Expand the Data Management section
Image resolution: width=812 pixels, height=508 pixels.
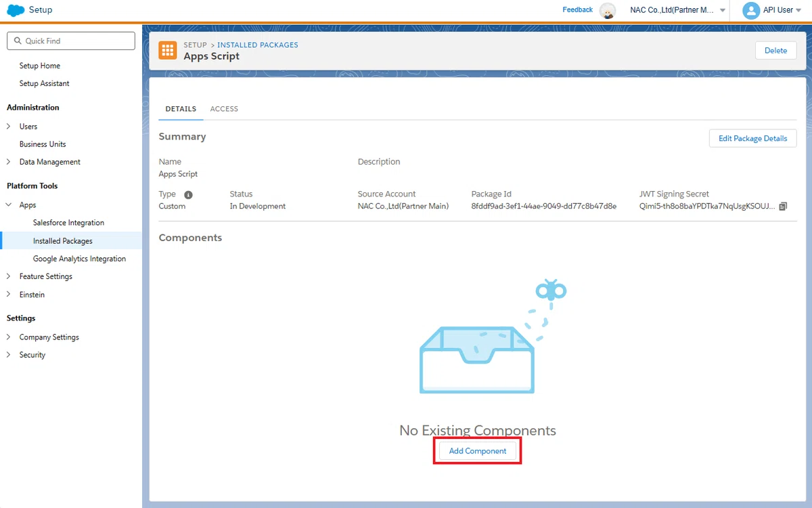pyautogui.click(x=9, y=162)
